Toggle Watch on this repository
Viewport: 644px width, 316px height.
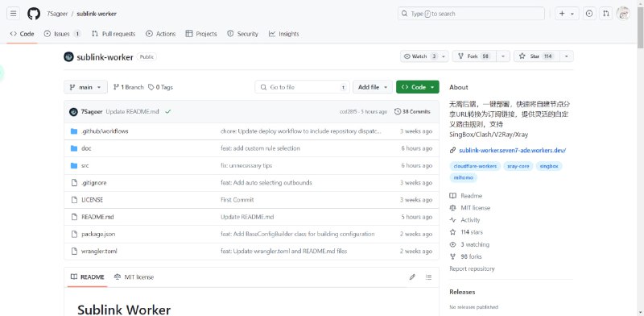coord(425,56)
